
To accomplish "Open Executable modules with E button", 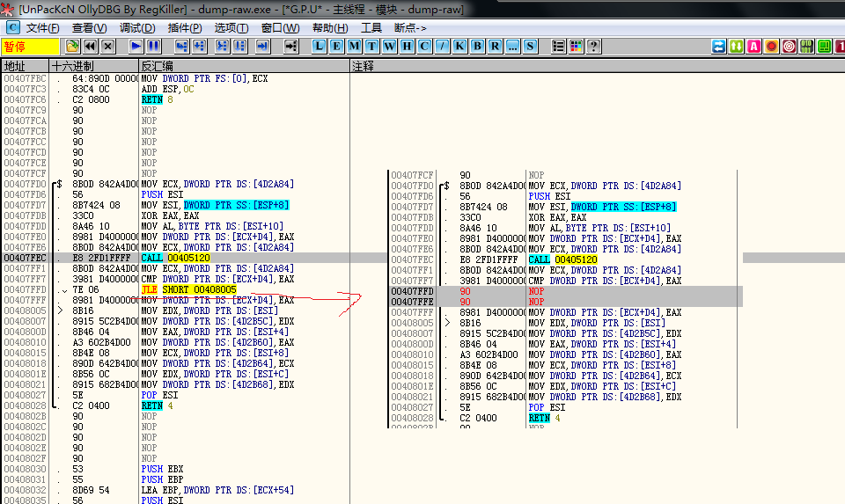I will (x=336, y=47).
